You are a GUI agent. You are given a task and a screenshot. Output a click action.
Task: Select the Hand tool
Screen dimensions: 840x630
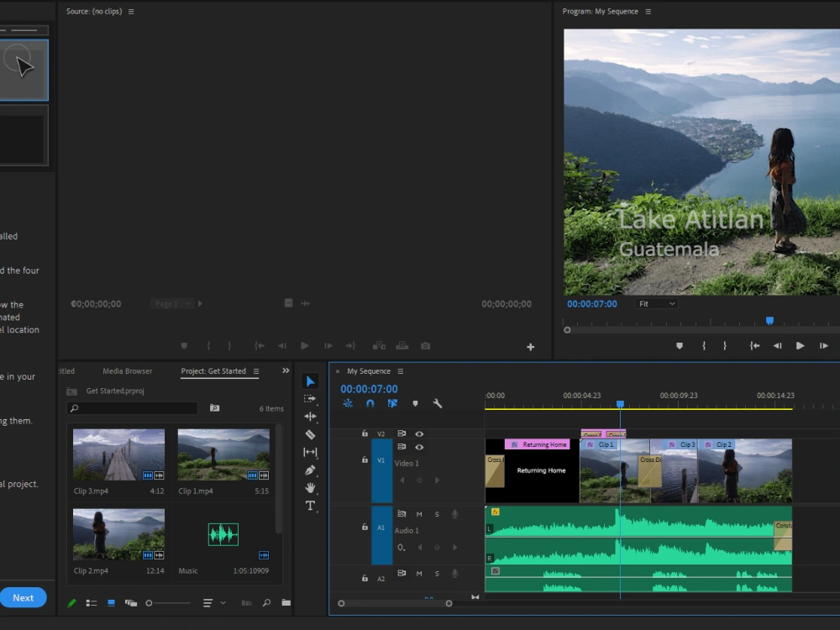(310, 487)
